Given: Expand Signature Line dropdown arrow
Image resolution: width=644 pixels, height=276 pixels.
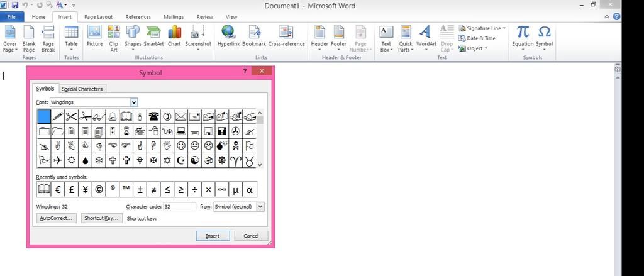Looking at the screenshot, I should click(504, 28).
